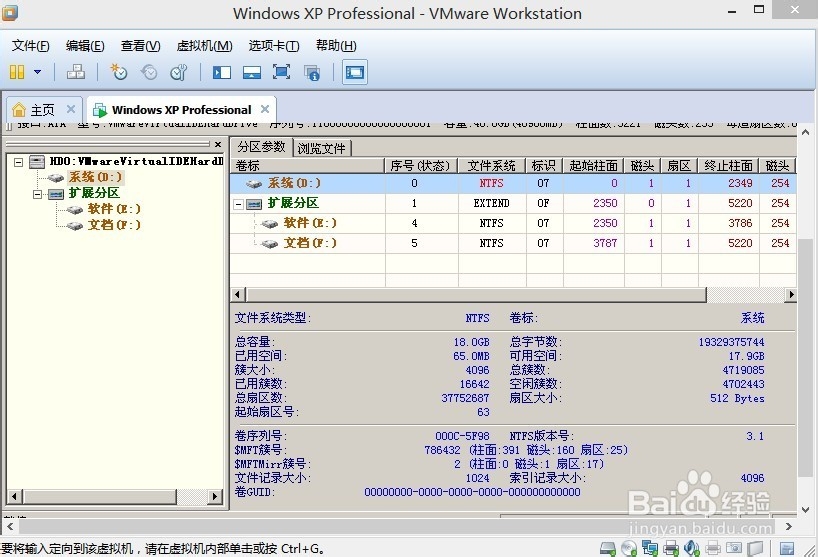Click the network adapter status icon
This screenshot has width=818, height=557.
point(650,548)
